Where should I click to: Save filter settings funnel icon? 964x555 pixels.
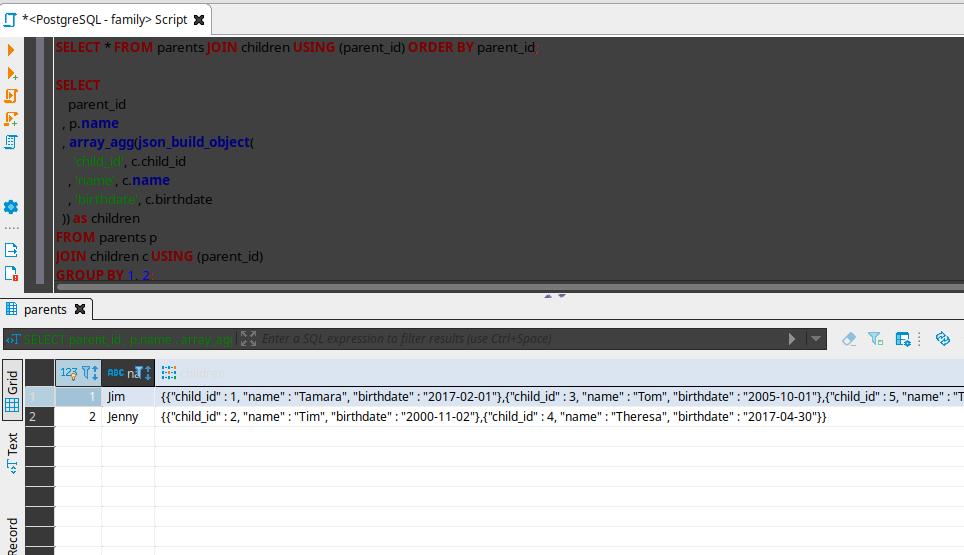click(875, 339)
